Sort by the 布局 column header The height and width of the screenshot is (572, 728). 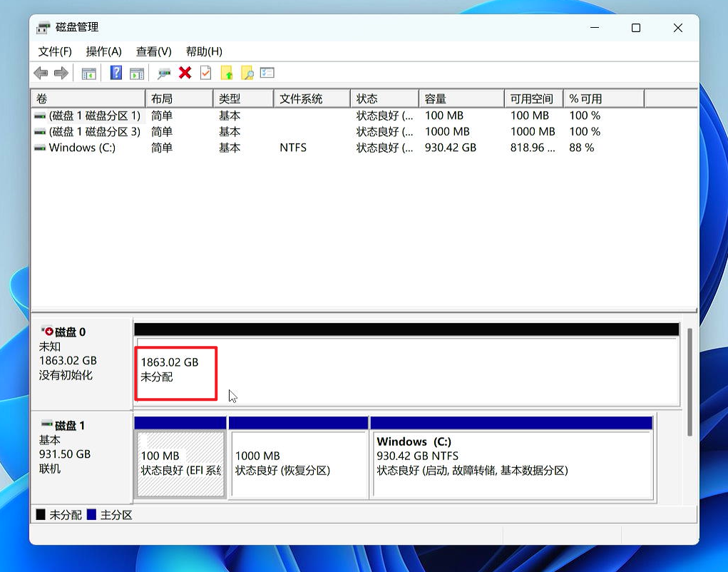coord(179,98)
